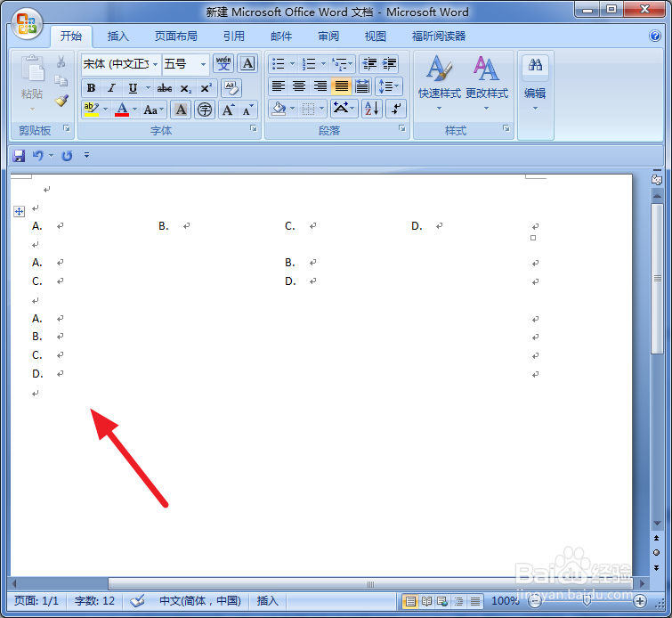Open Word Help question mark
Screen dimensions: 672x618
(655, 36)
